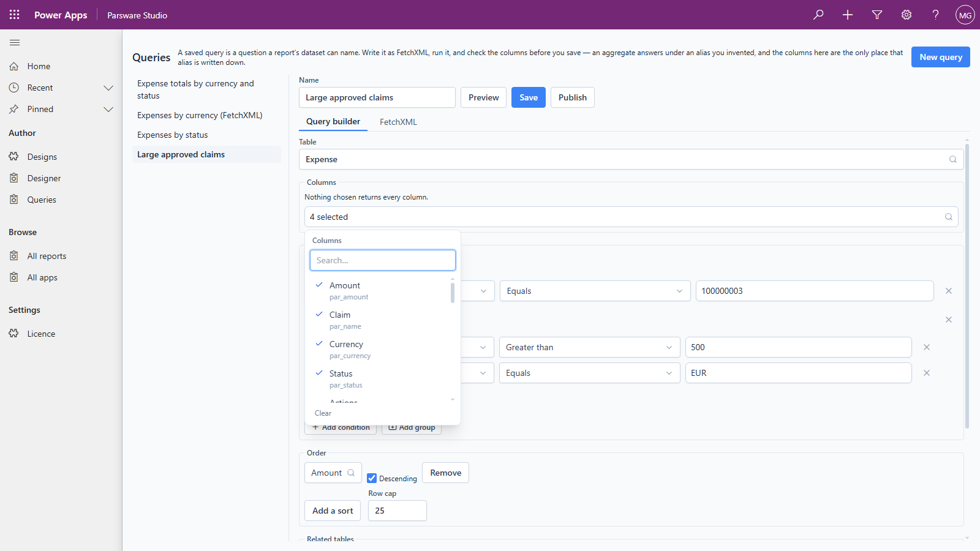This screenshot has width=980, height=551.
Task: Open the settings gear in the header
Action: pyautogui.click(x=907, y=15)
